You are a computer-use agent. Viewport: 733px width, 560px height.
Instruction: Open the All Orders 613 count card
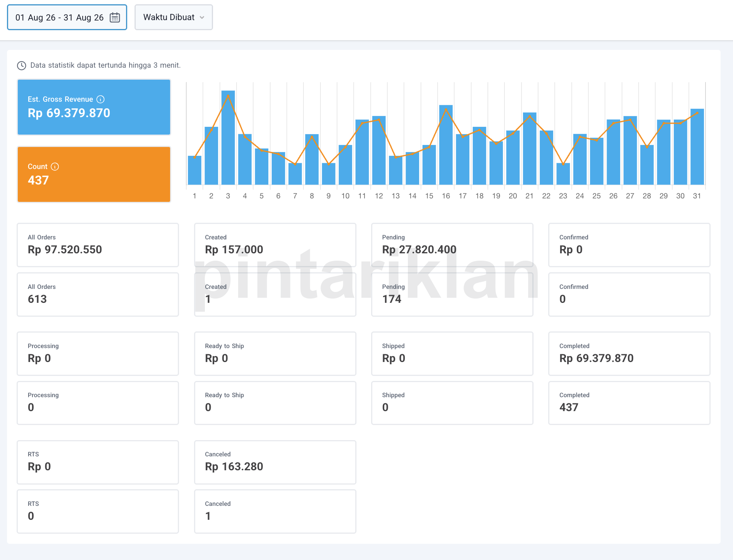pyautogui.click(x=98, y=294)
